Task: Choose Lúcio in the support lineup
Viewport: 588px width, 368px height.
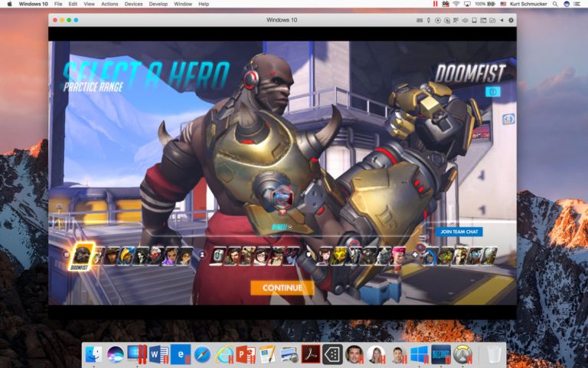Action: (x=444, y=256)
